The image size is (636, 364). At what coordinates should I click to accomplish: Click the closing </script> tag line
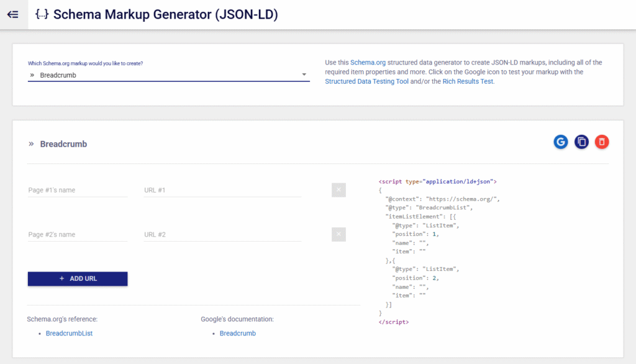tap(394, 322)
